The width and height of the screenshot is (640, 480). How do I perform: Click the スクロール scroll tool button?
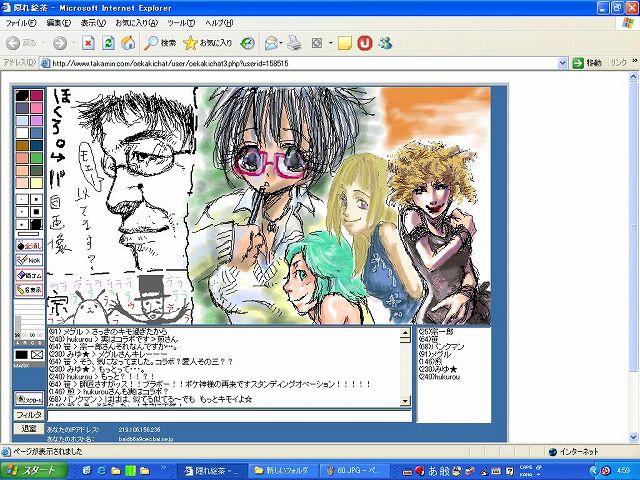(x=29, y=399)
